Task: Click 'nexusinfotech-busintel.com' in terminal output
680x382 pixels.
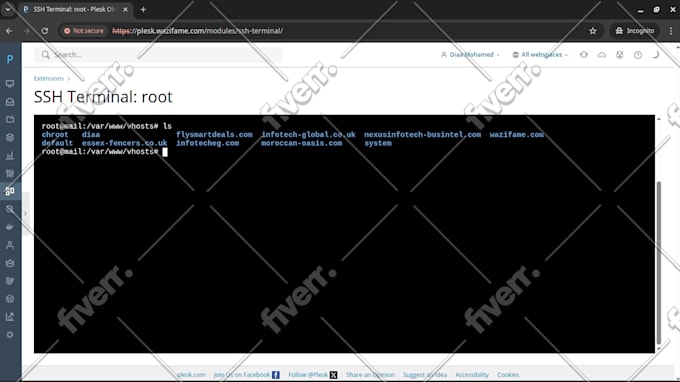Action: click(422, 135)
